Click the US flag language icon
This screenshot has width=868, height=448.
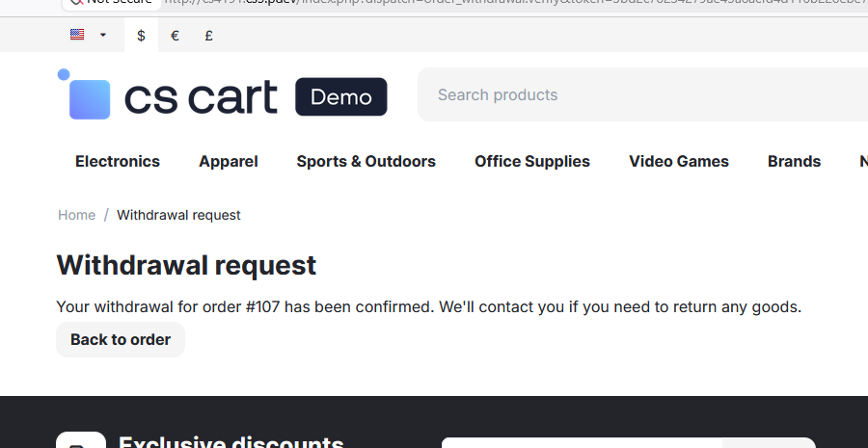(77, 35)
